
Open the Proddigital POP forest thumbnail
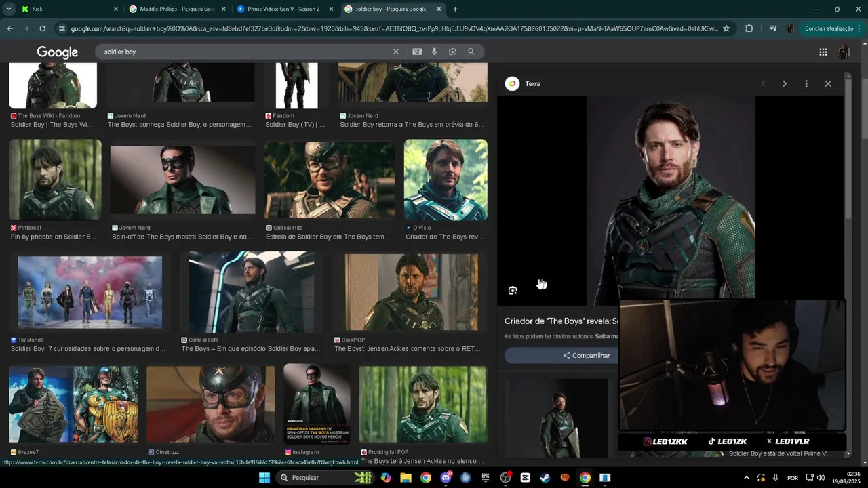click(423, 404)
